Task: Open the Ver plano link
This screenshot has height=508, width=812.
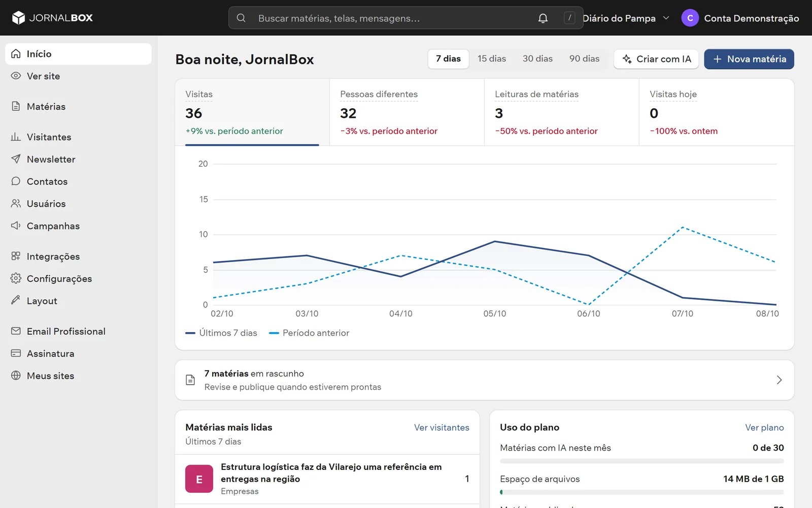Action: coord(764,428)
